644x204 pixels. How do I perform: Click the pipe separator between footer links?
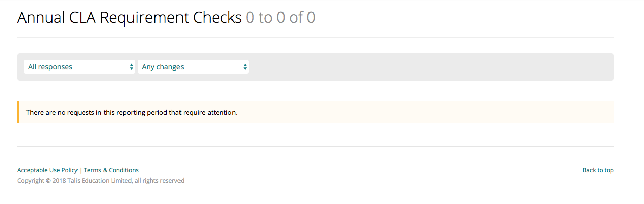coord(81,170)
